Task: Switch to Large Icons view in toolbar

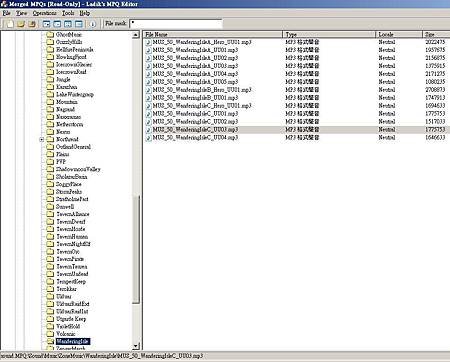Action: click(x=46, y=24)
